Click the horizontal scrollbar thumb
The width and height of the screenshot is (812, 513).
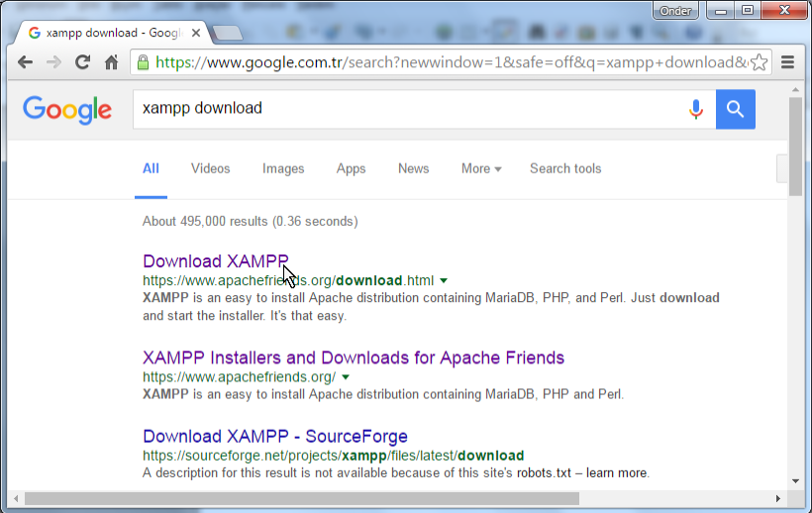(302, 498)
